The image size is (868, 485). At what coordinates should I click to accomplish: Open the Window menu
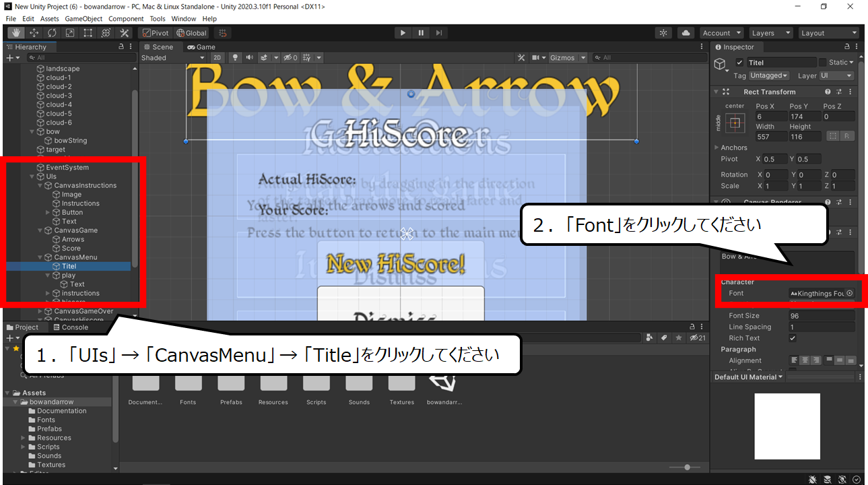pyautogui.click(x=184, y=19)
